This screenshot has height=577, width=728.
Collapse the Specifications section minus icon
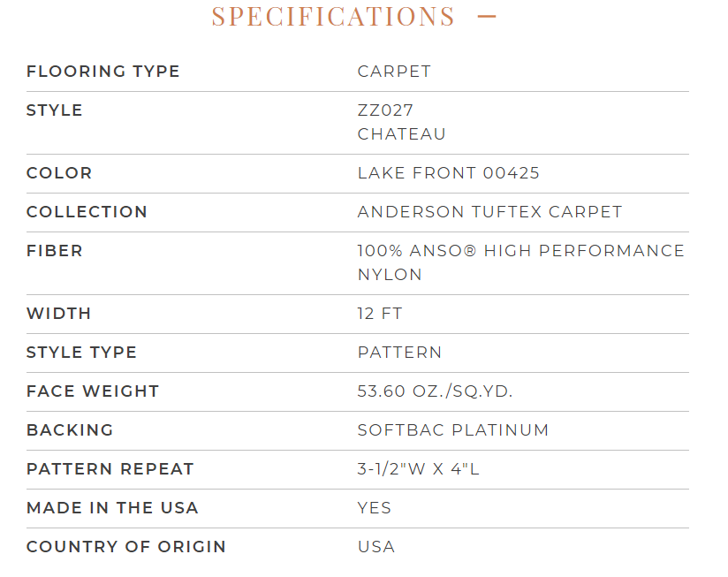487,17
